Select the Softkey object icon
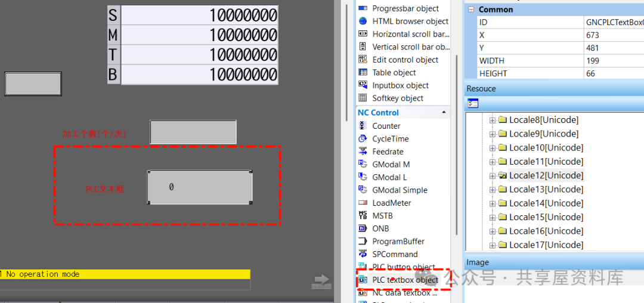This screenshot has width=644, height=303. 363,98
